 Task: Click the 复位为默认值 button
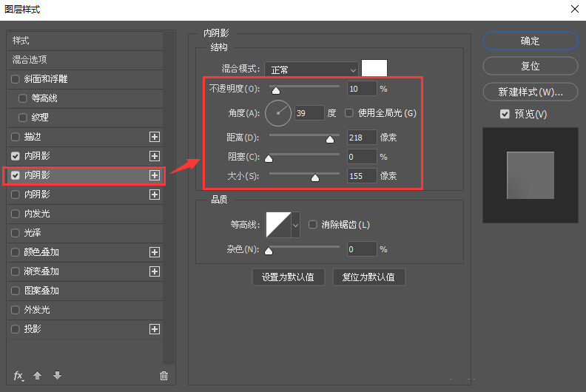pos(368,277)
